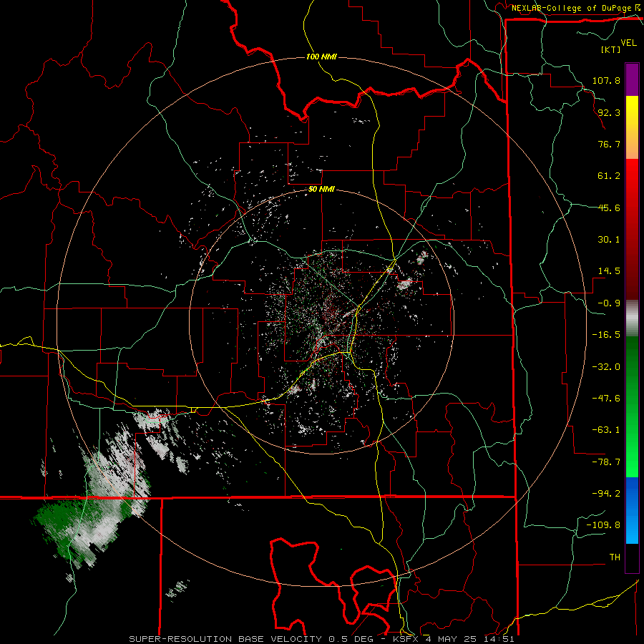Click the 76.7 legend value
Image resolution: width=644 pixels, height=644 pixels.
609,144
